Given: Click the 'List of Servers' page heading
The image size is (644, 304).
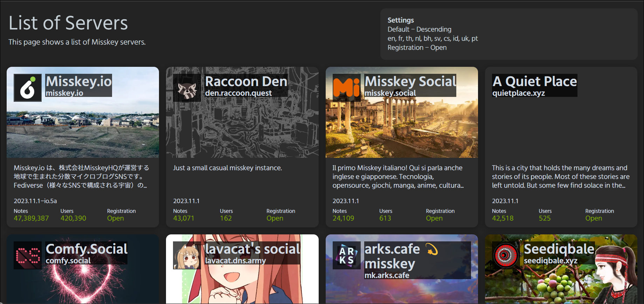Looking at the screenshot, I should [x=68, y=23].
